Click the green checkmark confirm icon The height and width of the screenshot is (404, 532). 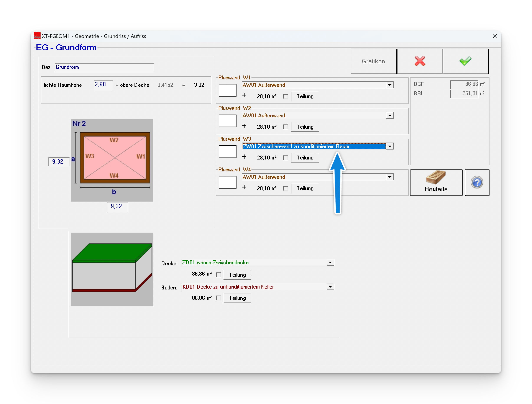click(x=465, y=61)
